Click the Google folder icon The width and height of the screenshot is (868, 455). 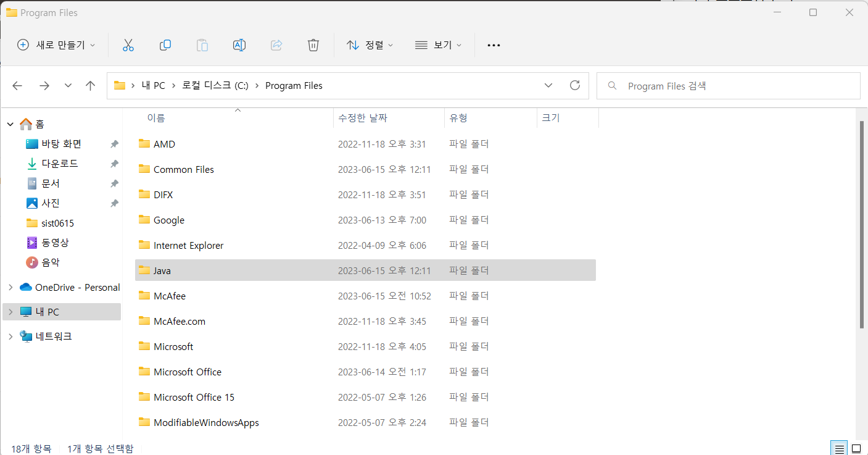pyautogui.click(x=144, y=220)
